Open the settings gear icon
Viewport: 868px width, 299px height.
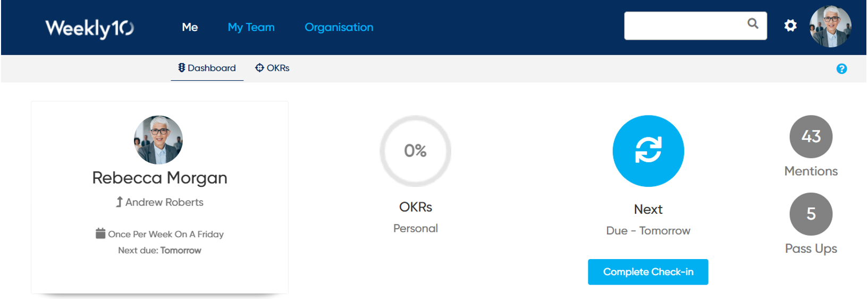tap(790, 26)
